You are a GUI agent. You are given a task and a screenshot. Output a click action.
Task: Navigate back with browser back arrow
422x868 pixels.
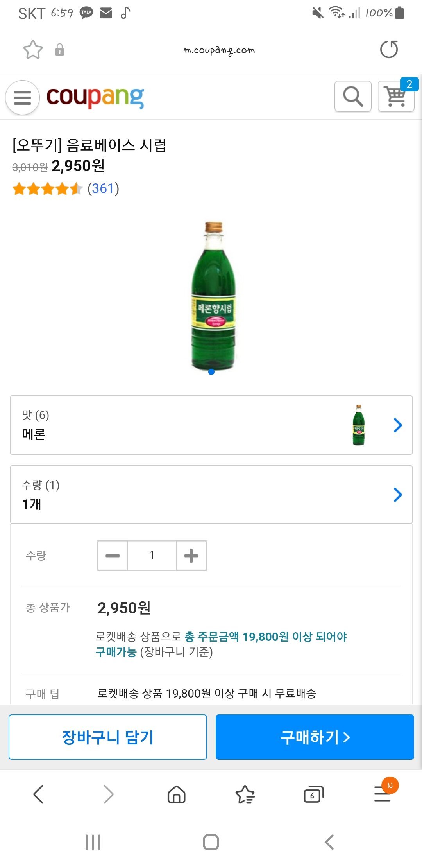[39, 794]
